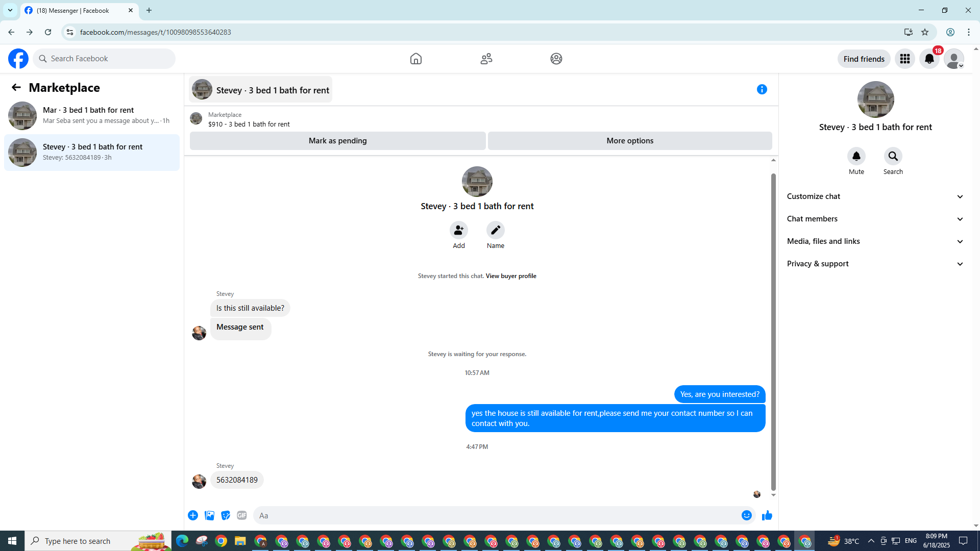The image size is (980, 551).
Task: Click Mark as pending button
Action: pos(337,141)
